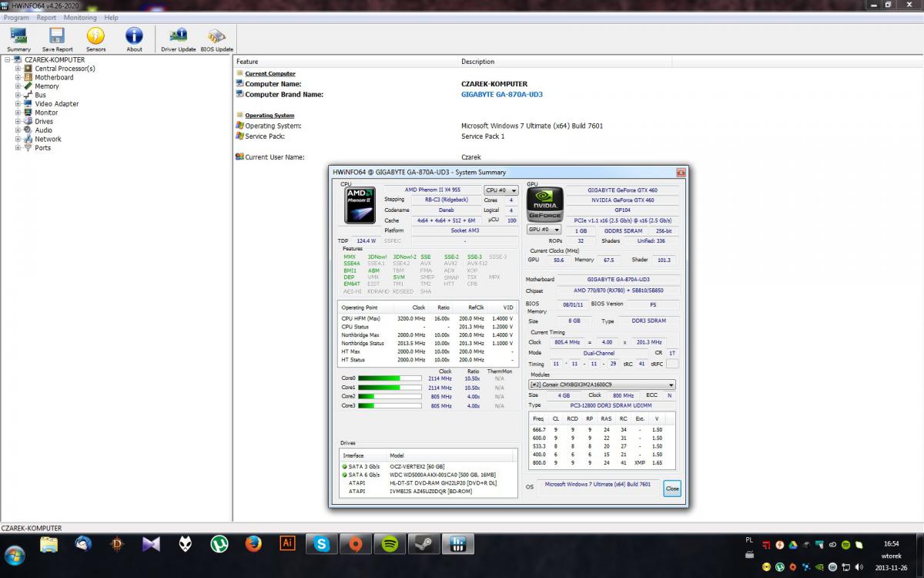Expand the Memory node

pos(18,86)
